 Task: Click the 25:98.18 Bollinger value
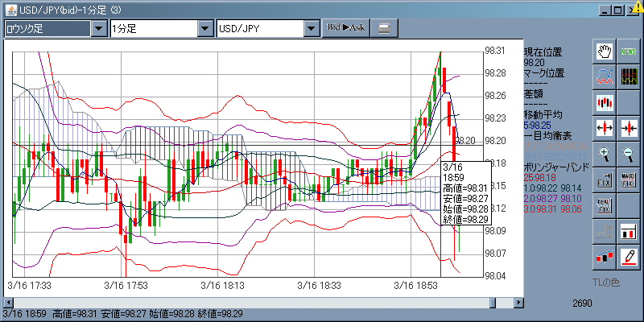click(x=539, y=178)
